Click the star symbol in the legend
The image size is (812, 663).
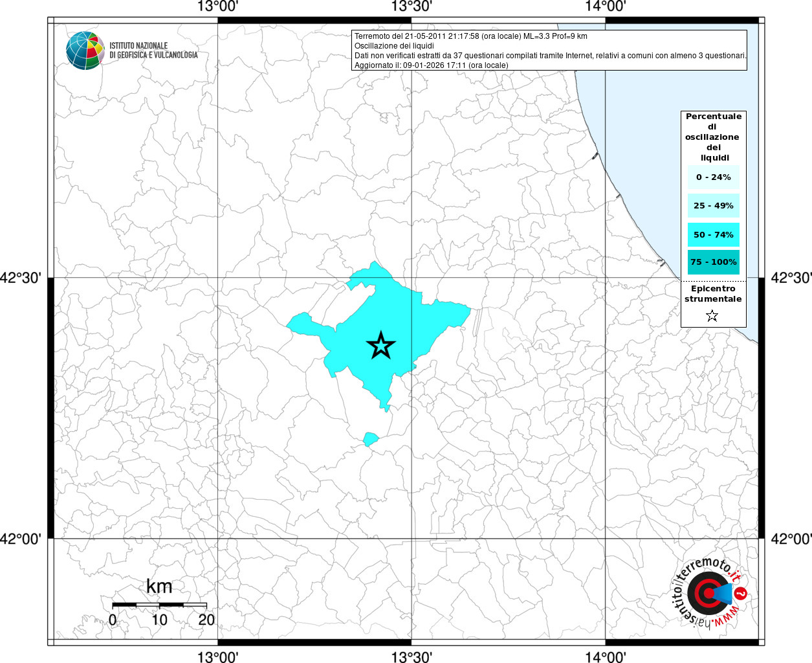click(x=712, y=316)
